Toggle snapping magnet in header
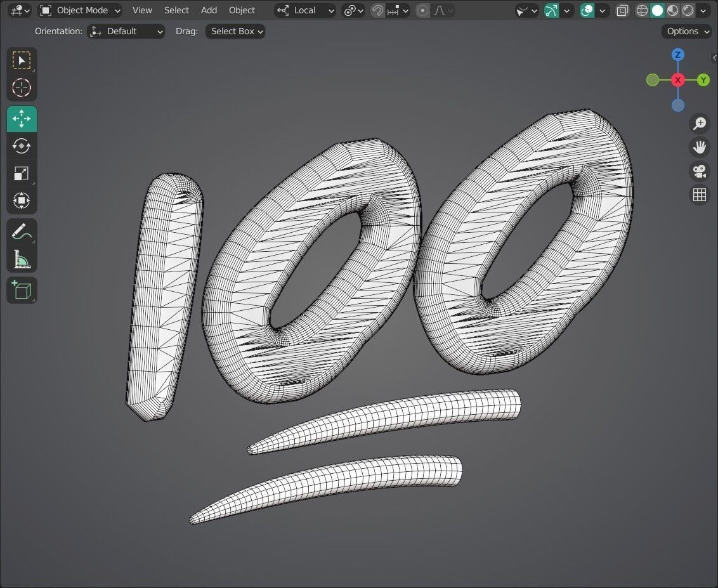Screen dimensions: 718x588 coord(377,11)
